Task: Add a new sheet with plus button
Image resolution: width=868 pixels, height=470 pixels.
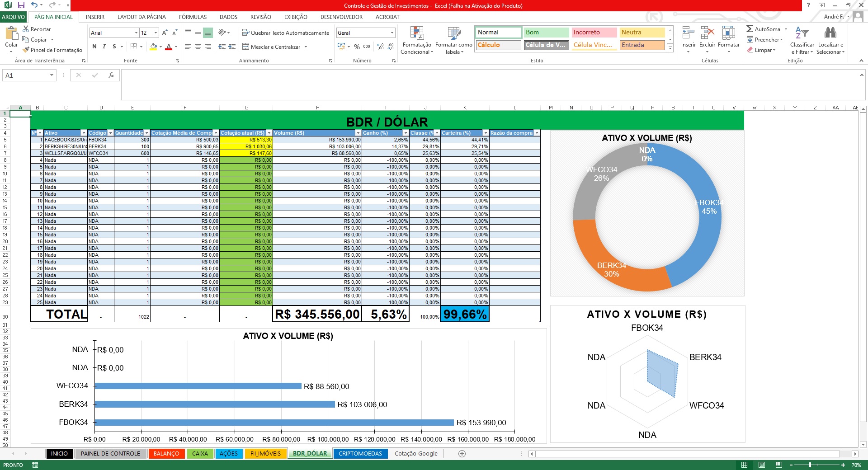Action: pyautogui.click(x=462, y=453)
